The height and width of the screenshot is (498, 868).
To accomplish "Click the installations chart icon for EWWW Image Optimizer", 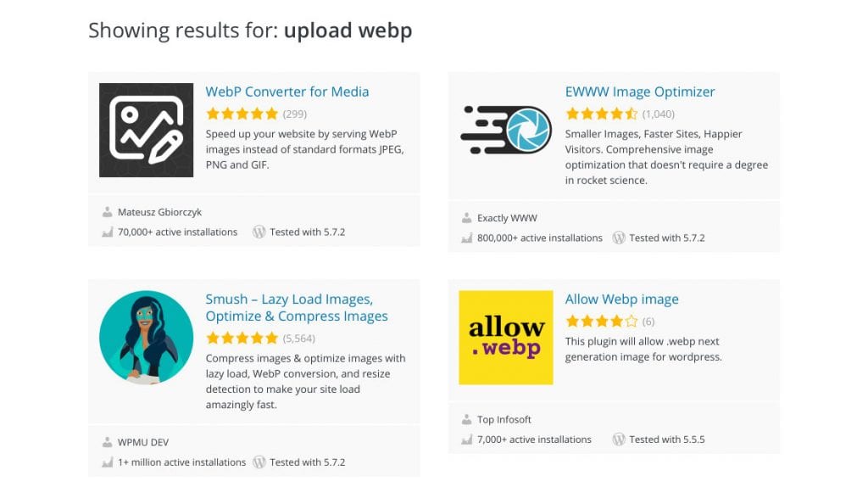I will pos(467,238).
